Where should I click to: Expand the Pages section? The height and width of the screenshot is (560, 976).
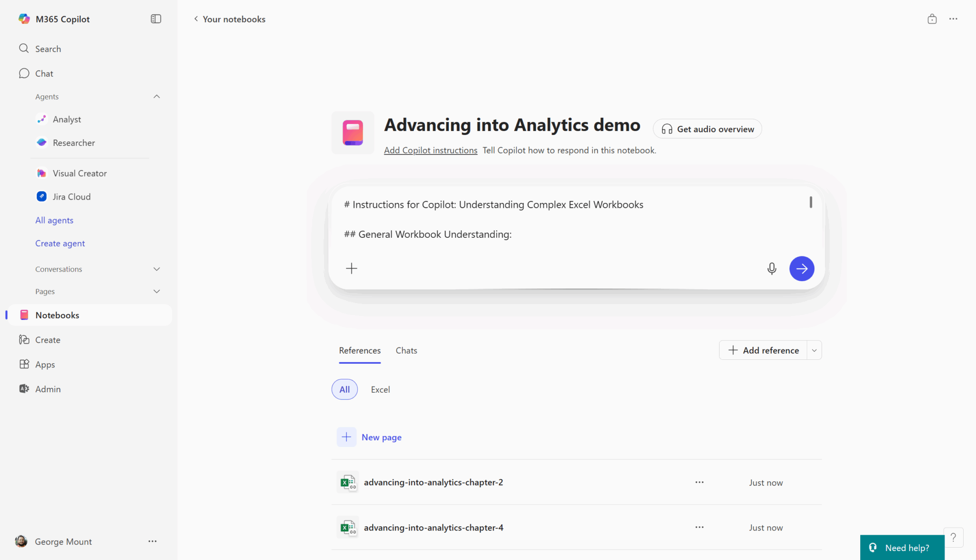[x=156, y=291]
